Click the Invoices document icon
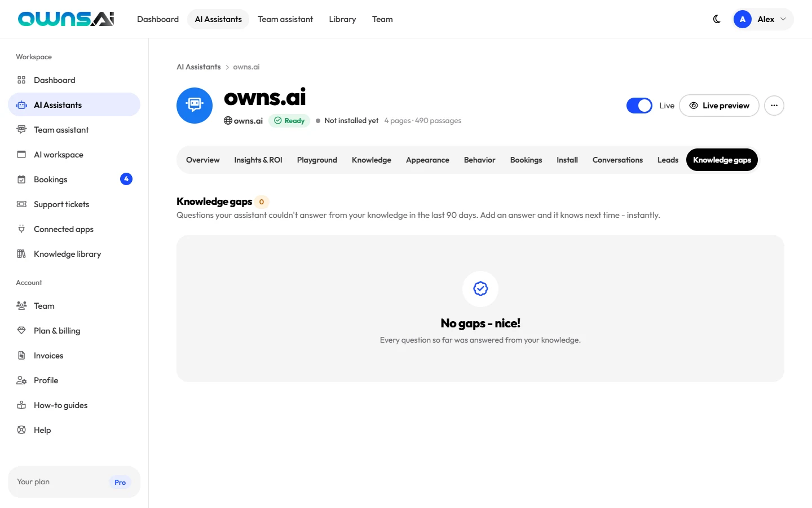This screenshot has width=812, height=508. [x=21, y=356]
